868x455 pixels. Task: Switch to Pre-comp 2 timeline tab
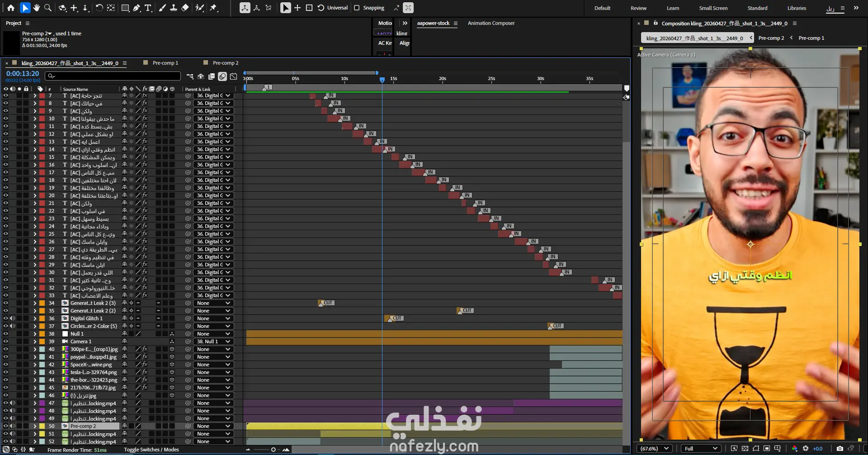coord(226,63)
